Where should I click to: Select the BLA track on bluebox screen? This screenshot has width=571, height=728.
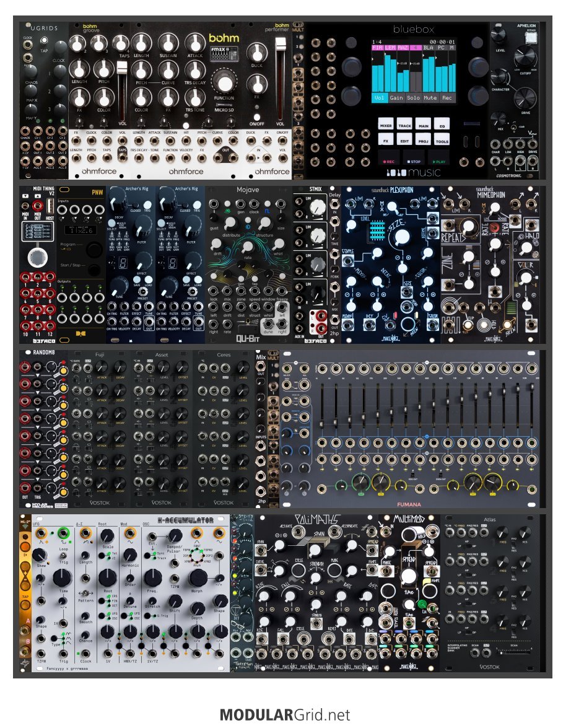tap(429, 47)
